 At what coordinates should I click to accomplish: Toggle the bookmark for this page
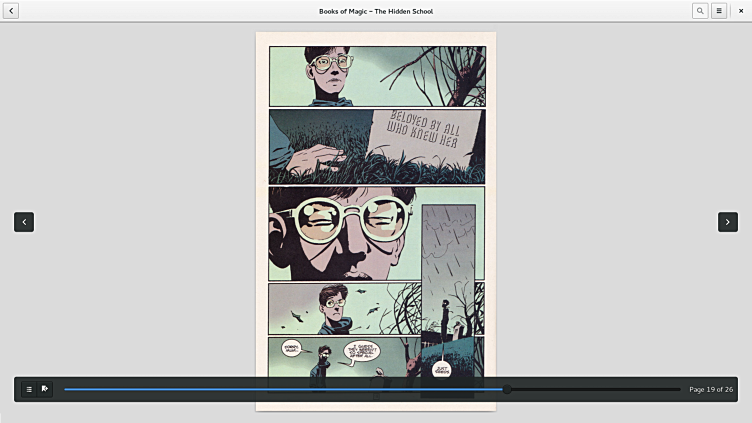coord(45,389)
